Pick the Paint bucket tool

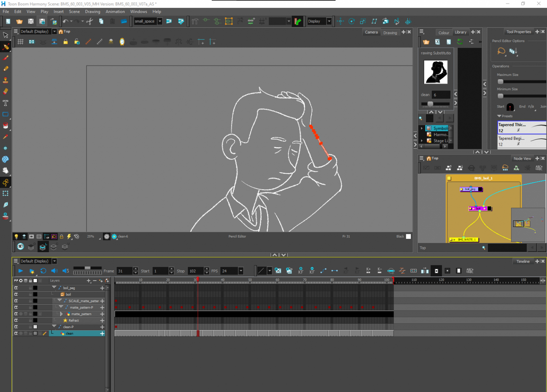click(6, 126)
